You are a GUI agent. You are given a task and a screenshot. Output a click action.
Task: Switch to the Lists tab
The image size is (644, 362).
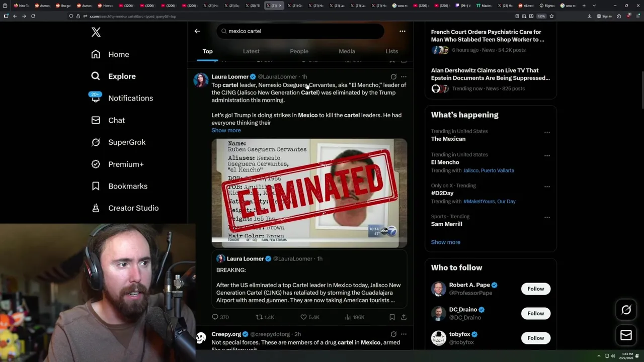391,51
